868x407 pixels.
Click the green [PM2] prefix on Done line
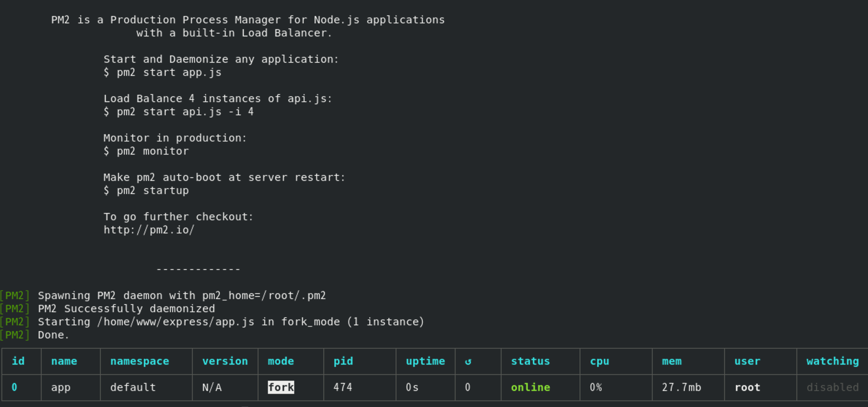pos(15,334)
